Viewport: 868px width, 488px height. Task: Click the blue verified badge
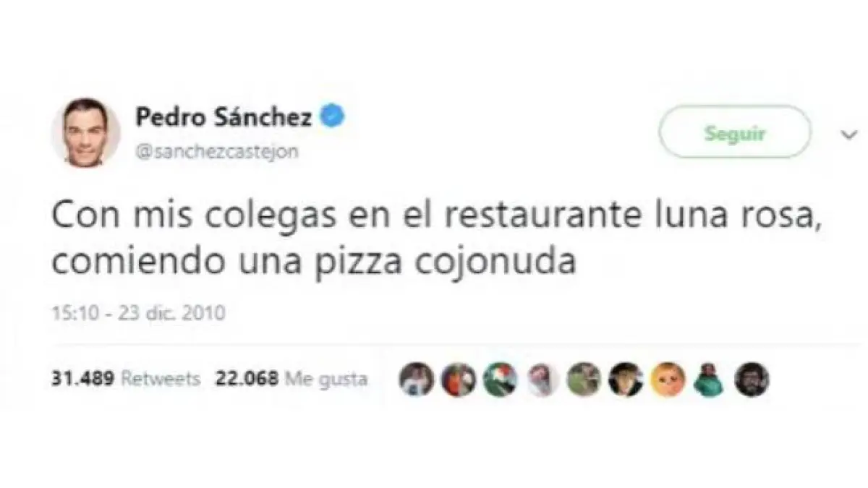tap(332, 116)
